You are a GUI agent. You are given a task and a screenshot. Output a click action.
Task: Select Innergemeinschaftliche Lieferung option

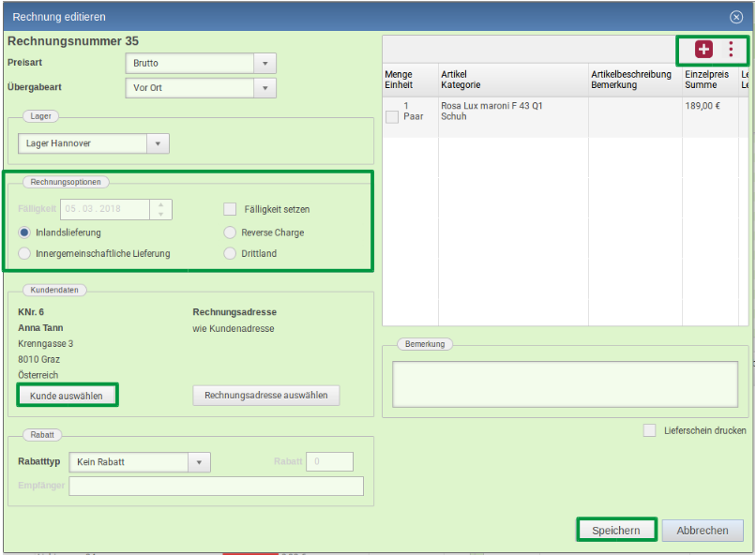pyautogui.click(x=25, y=254)
